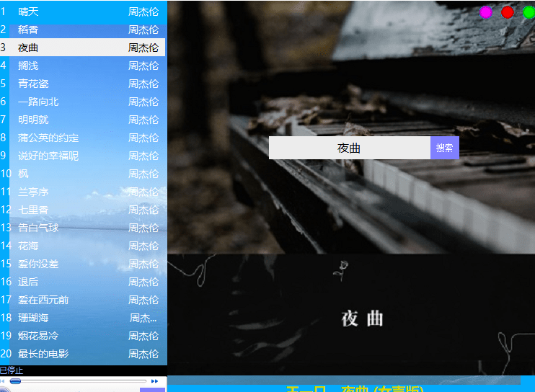Viewport: 535px width, 392px height.
Task: Click the green circle button
Action: tap(529, 12)
